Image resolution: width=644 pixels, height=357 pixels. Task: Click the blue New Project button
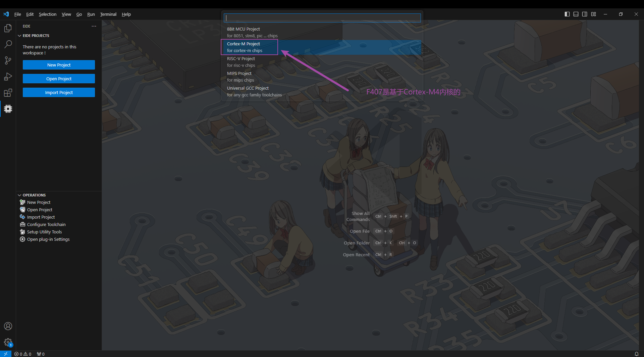59,65
